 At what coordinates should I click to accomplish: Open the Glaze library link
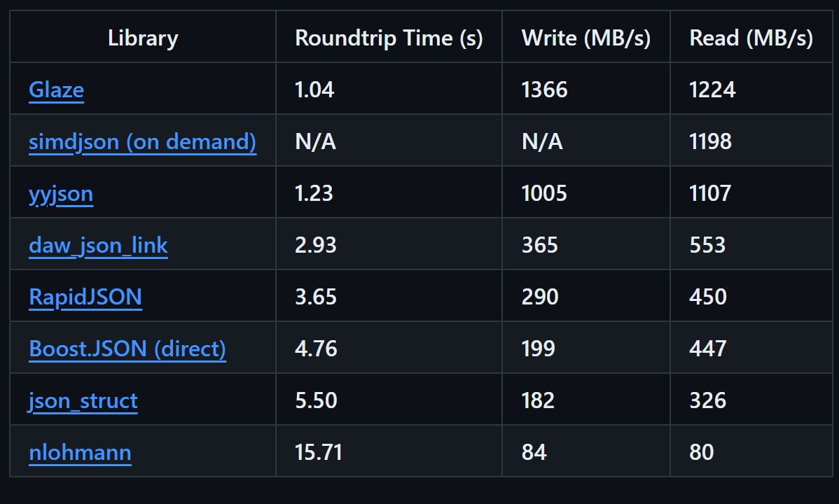tap(56, 90)
